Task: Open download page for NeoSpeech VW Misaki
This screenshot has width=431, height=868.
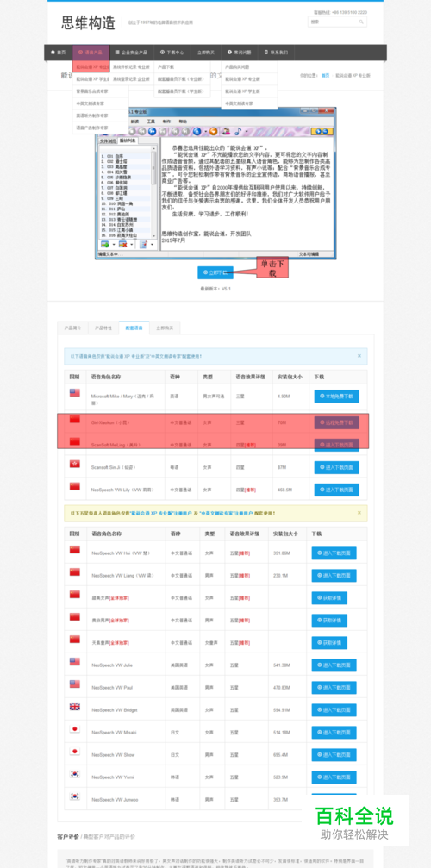Action: point(334,733)
